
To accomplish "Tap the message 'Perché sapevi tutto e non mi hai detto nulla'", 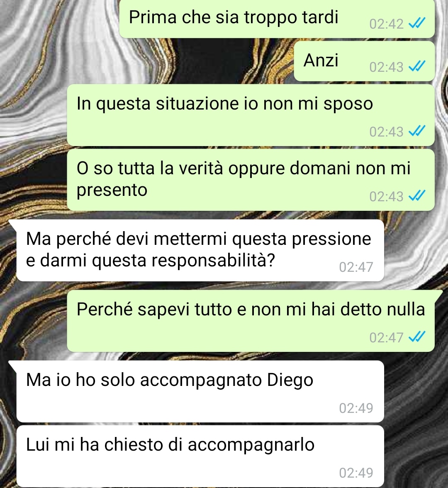I will tap(251, 321).
